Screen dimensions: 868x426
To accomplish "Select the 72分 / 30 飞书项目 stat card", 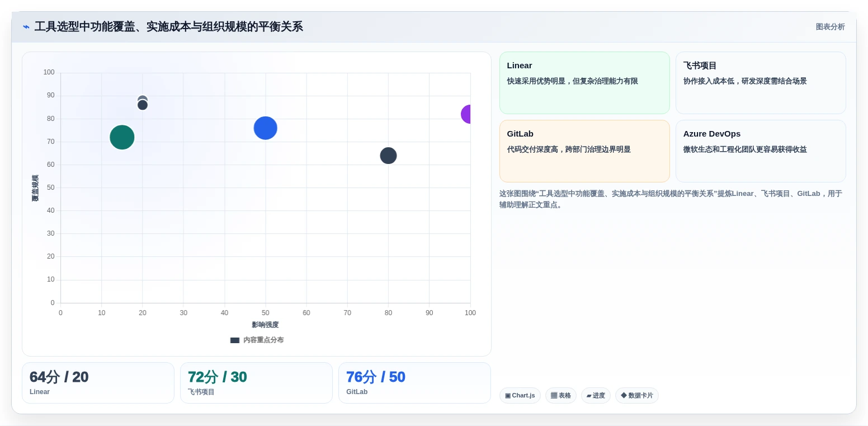I will click(256, 383).
